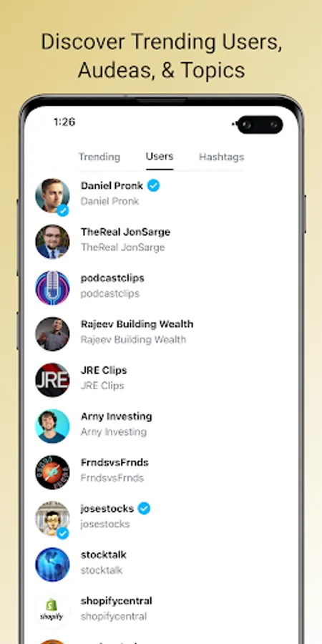Tap the stocktalk globe icon
The image size is (322, 644).
[52, 565]
